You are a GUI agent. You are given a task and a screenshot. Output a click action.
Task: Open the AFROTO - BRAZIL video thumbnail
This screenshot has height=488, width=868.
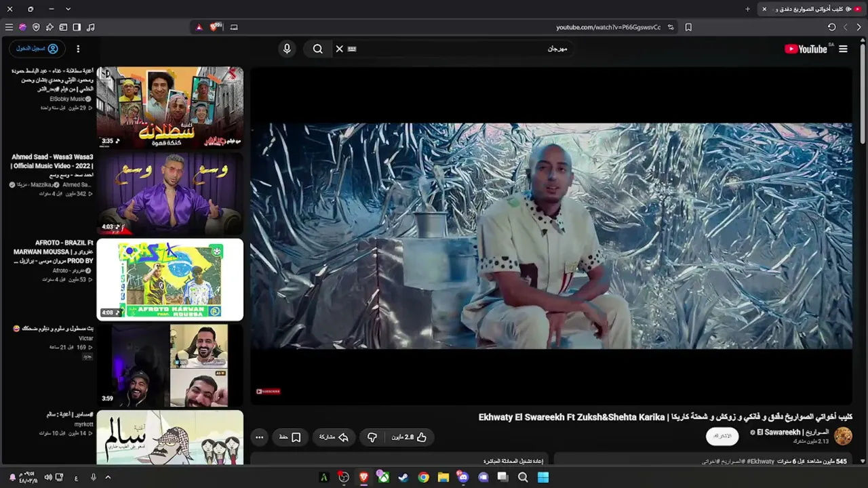click(x=170, y=279)
